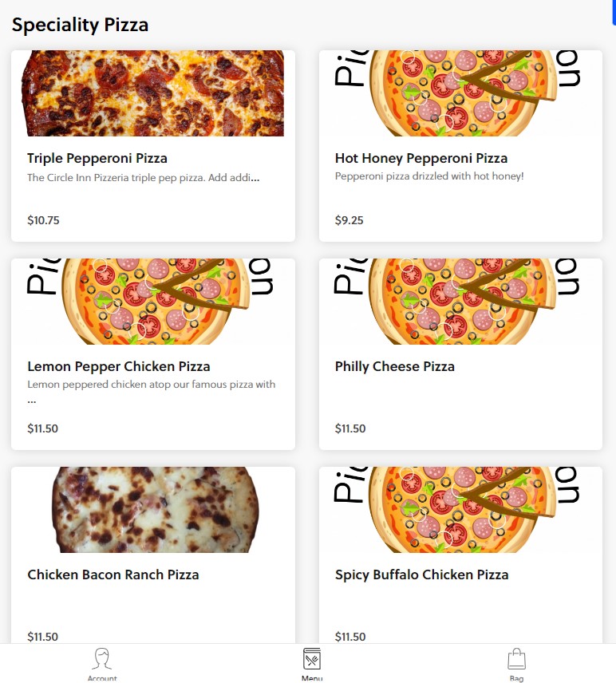Select Lemon Pepper Chicken Pizza image
The width and height of the screenshot is (616, 683).
coord(152,302)
